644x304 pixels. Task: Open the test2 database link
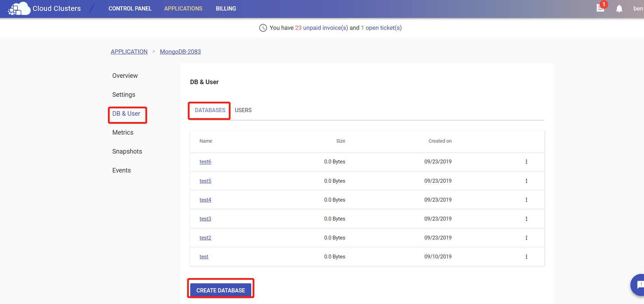point(205,238)
